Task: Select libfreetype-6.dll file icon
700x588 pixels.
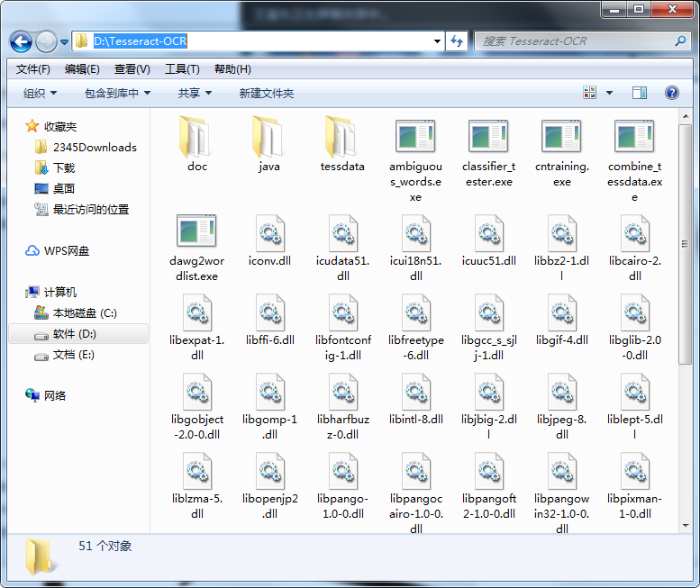Action: point(415,312)
